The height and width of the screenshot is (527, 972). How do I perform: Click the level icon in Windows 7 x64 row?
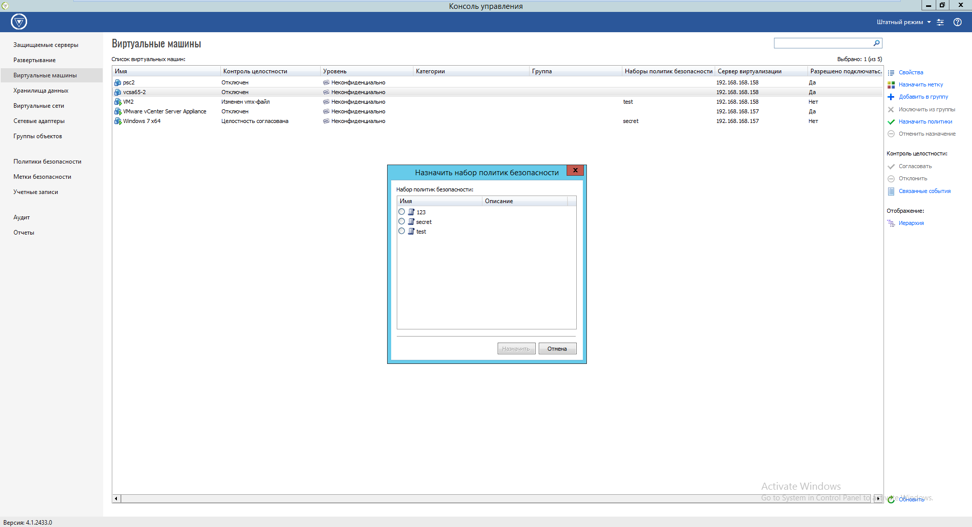326,121
